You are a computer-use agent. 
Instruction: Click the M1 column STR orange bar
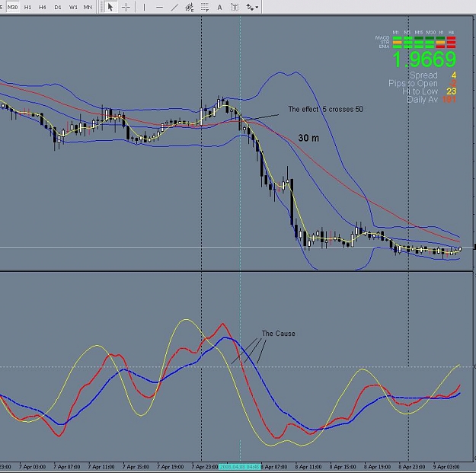397,43
